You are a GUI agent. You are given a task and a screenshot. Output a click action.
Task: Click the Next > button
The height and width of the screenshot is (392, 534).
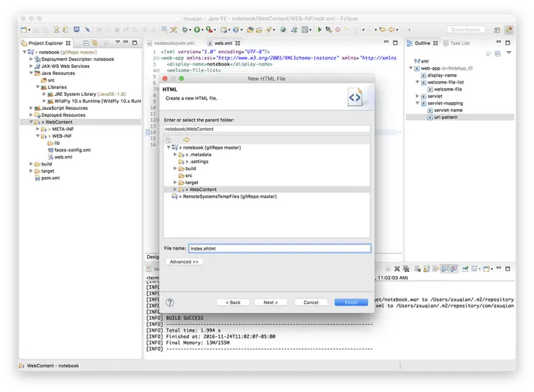coord(270,302)
